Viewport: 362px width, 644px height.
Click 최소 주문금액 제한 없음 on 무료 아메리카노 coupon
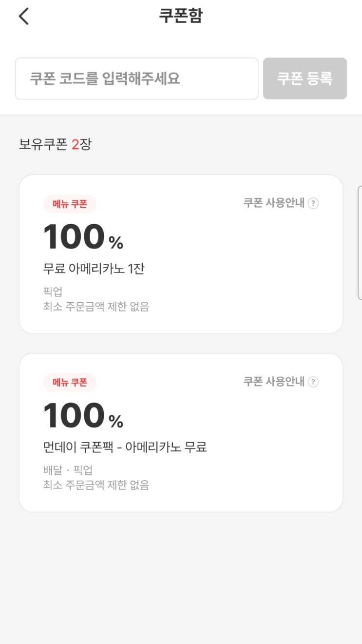pyautogui.click(x=96, y=307)
